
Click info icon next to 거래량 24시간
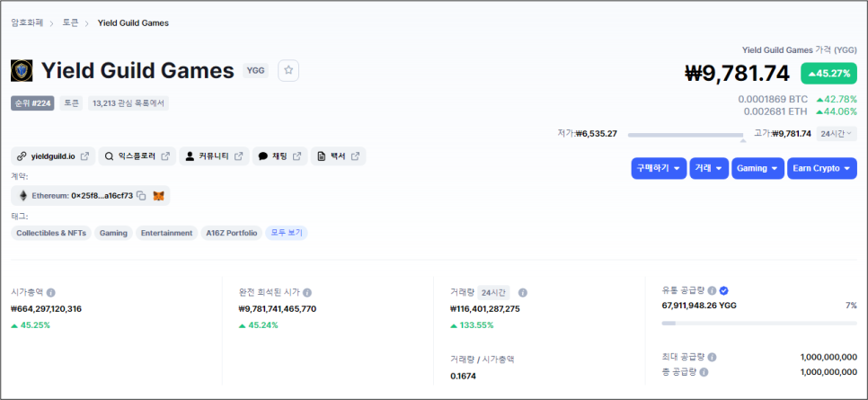523,292
